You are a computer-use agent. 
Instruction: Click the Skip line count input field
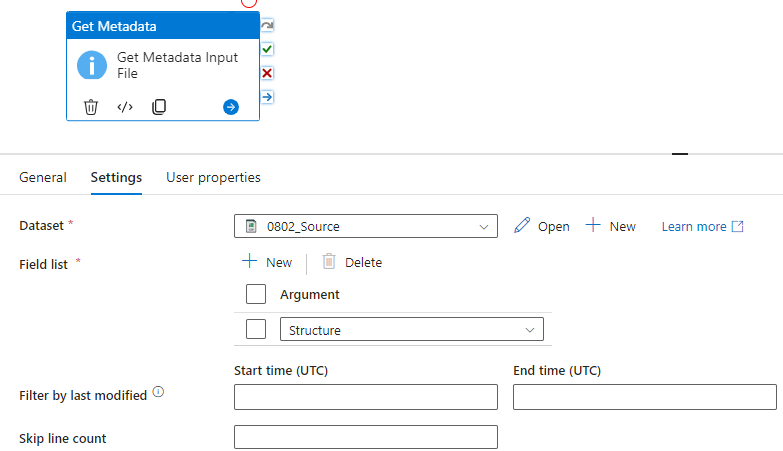click(x=366, y=437)
